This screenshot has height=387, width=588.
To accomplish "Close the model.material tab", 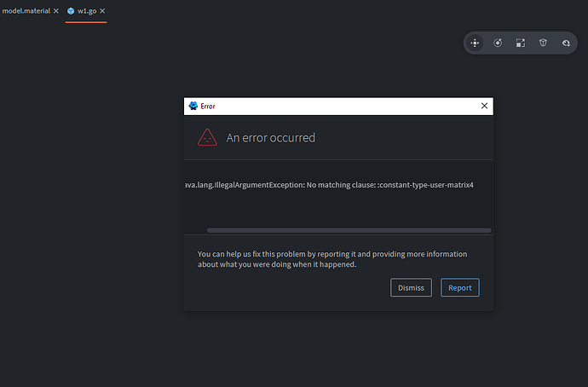I will click(x=56, y=10).
